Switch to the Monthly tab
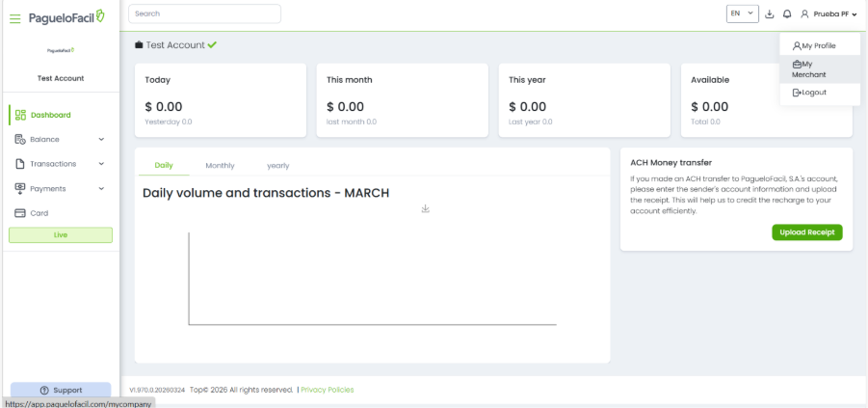The width and height of the screenshot is (868, 408). pyautogui.click(x=220, y=166)
